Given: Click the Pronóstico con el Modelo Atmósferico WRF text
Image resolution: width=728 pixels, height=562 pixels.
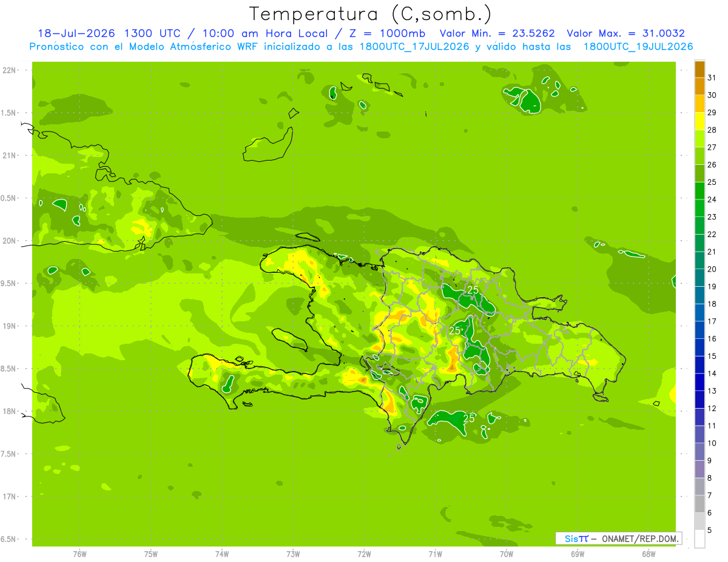Looking at the screenshot, I should 145,47.
